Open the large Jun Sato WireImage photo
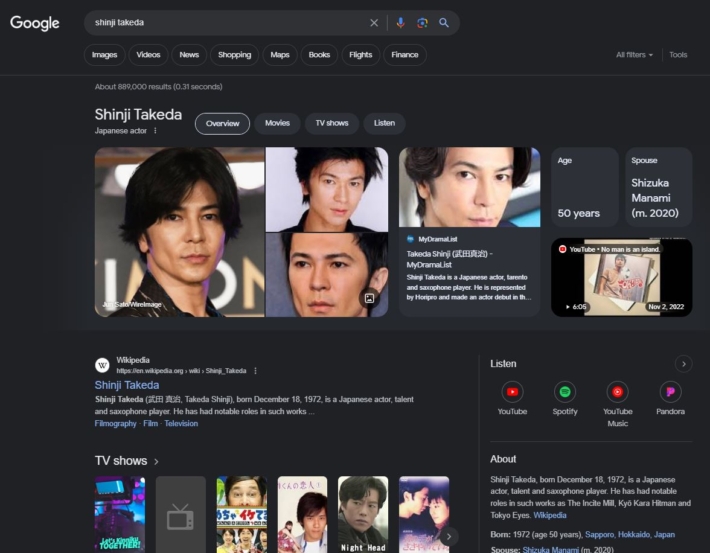 pyautogui.click(x=179, y=232)
